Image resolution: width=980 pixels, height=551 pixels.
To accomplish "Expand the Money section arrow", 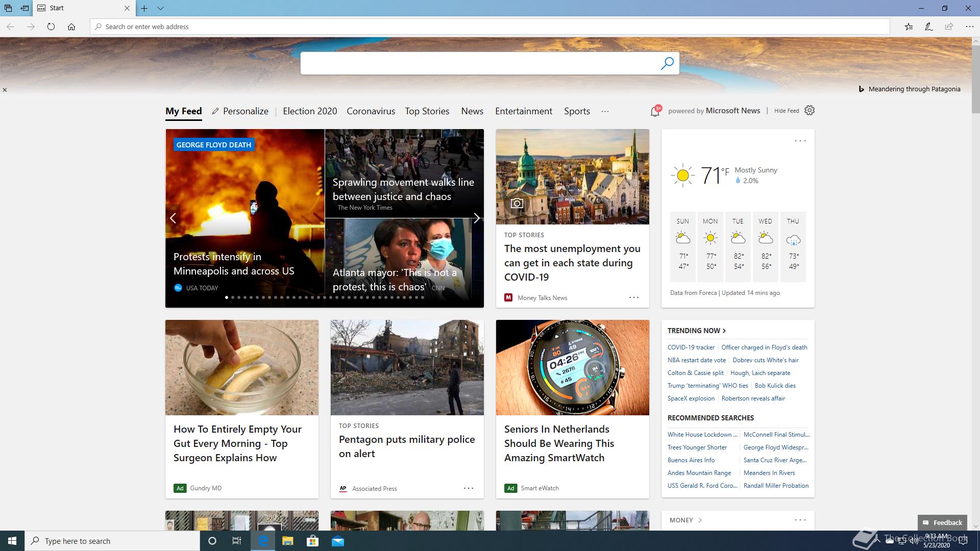I will pyautogui.click(x=700, y=520).
